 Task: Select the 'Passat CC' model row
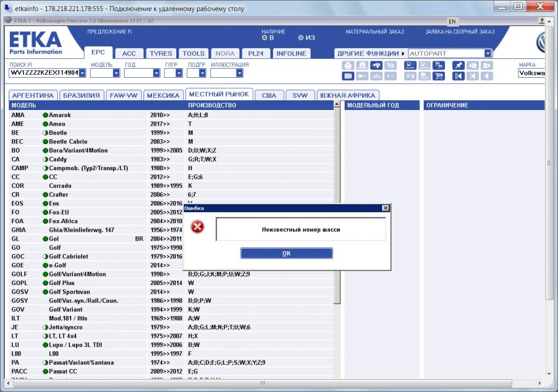(171, 371)
